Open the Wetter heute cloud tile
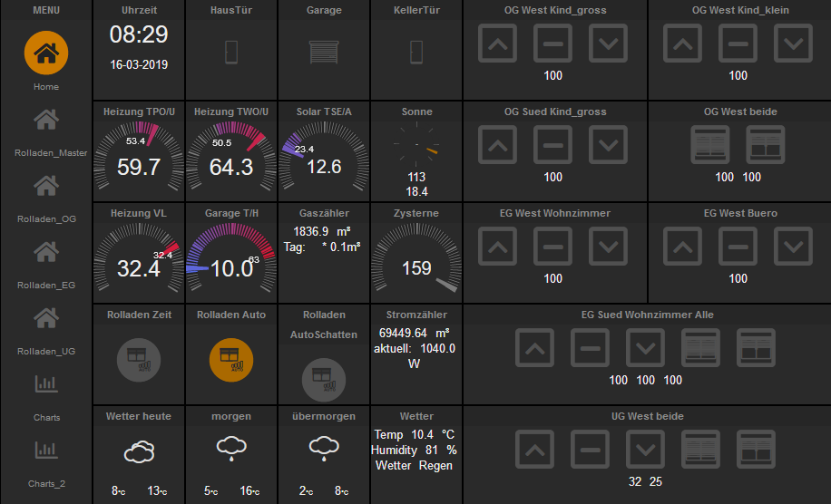This screenshot has height=504, width=831. 139,452
